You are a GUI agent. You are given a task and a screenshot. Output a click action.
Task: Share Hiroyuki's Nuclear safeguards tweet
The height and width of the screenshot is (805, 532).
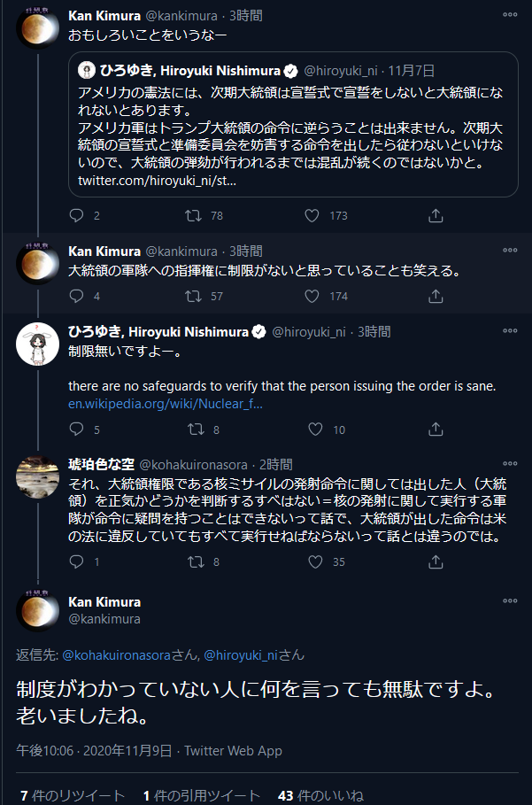coord(435,429)
